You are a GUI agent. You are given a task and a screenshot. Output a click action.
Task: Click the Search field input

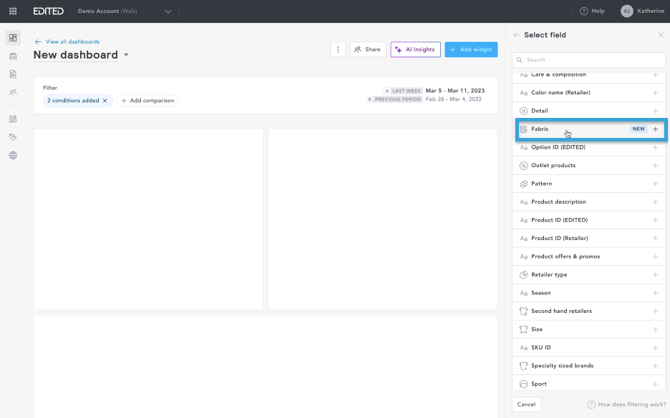(x=590, y=60)
